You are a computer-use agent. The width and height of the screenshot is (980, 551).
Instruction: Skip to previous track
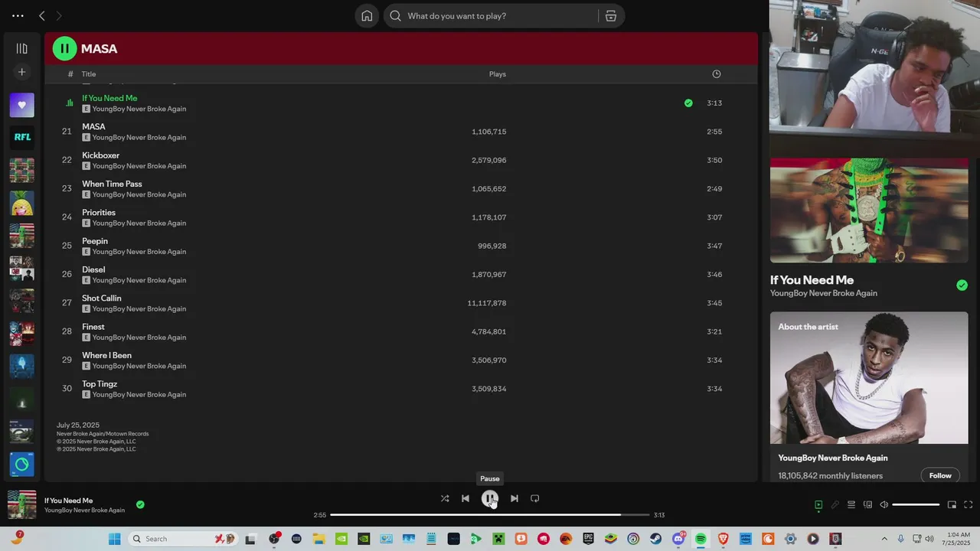[465, 498]
